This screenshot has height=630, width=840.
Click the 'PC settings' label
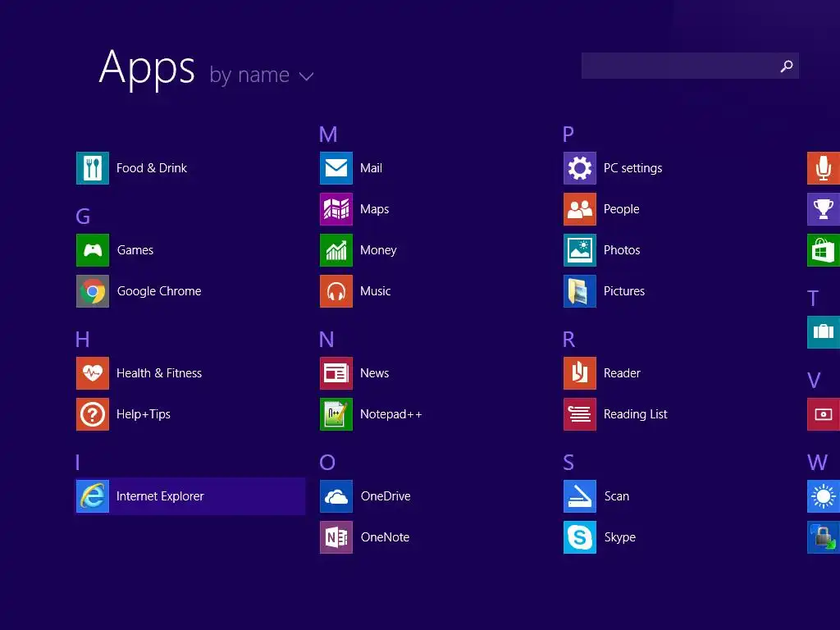[x=632, y=168]
